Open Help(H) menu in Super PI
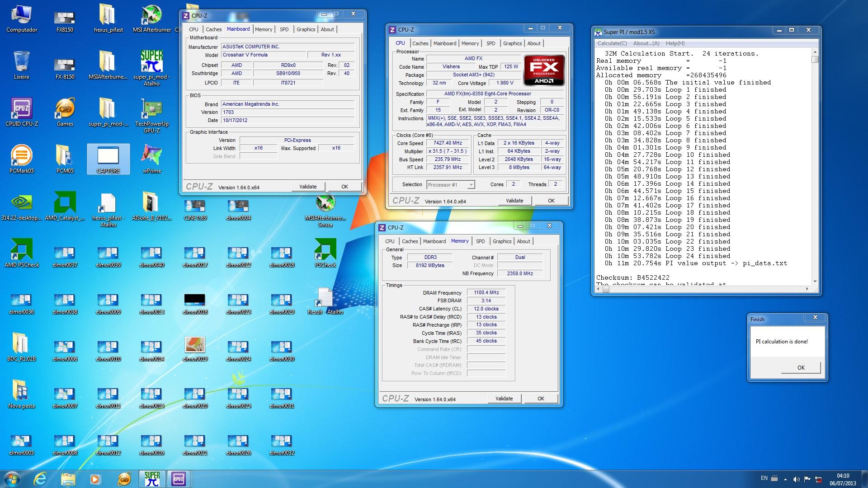Viewport: 868px width, 488px height. [675, 43]
